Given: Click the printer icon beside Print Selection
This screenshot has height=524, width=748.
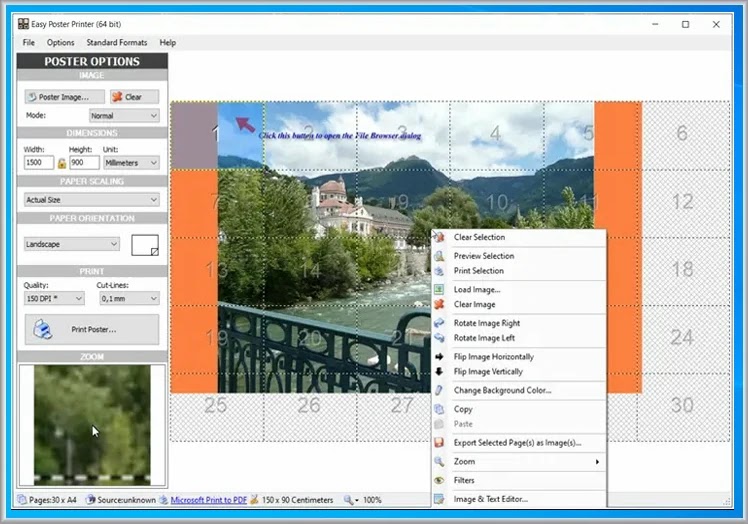Looking at the screenshot, I should pos(439,271).
